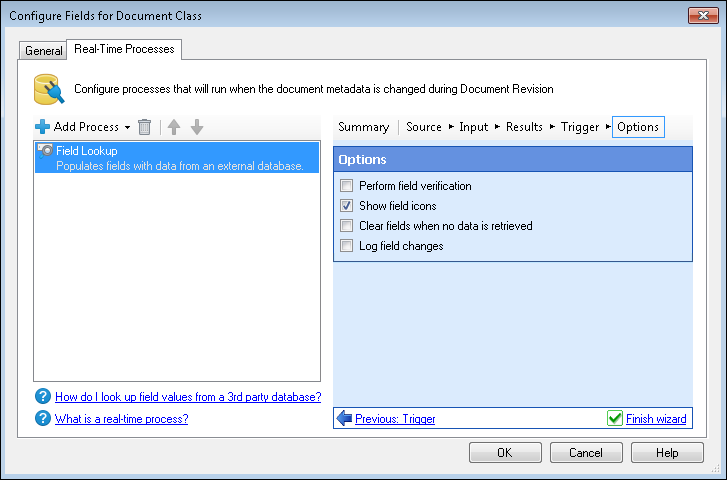
Task: Move process down with the arrow icon
Action: point(197,127)
